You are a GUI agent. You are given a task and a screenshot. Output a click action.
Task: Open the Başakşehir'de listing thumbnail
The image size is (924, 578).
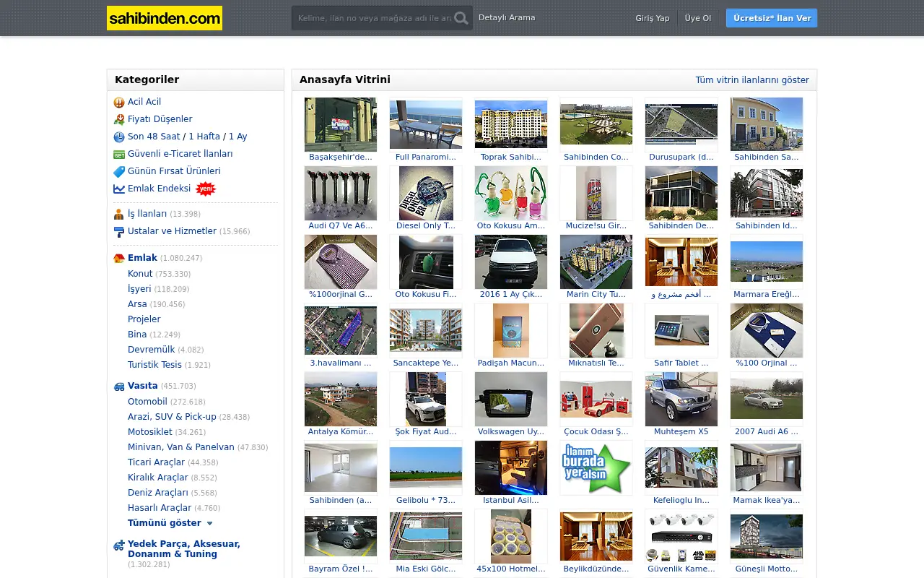click(341, 124)
